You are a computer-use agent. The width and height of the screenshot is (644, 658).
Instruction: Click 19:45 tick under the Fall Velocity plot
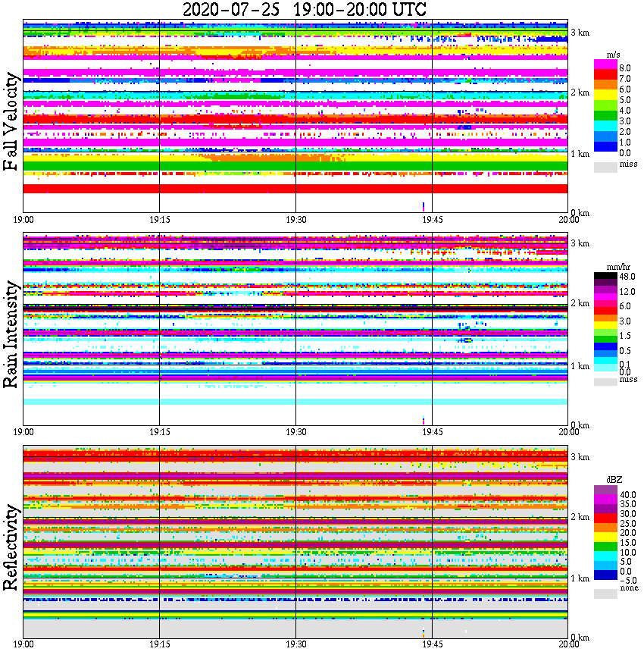[432, 220]
